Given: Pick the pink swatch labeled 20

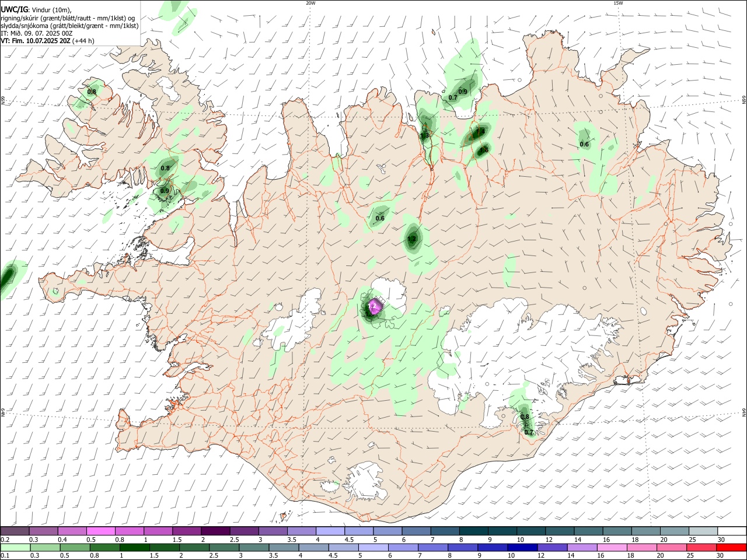Looking at the screenshot, I should pyautogui.click(x=671, y=547).
